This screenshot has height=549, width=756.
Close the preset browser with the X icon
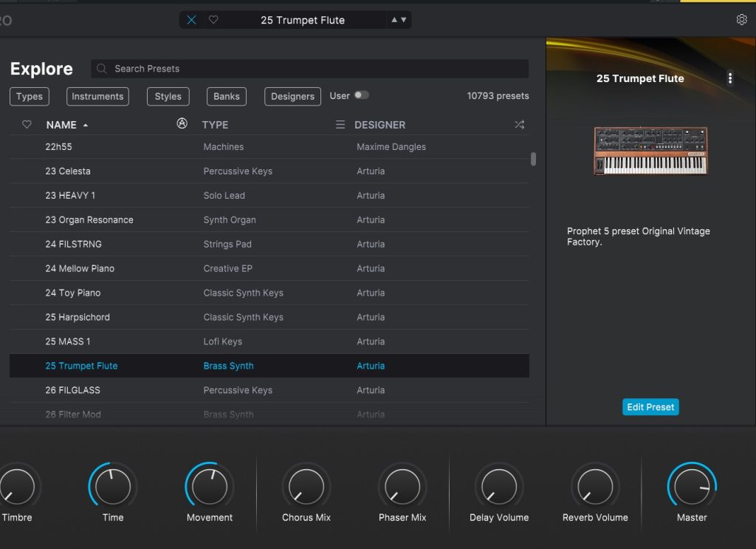click(192, 20)
